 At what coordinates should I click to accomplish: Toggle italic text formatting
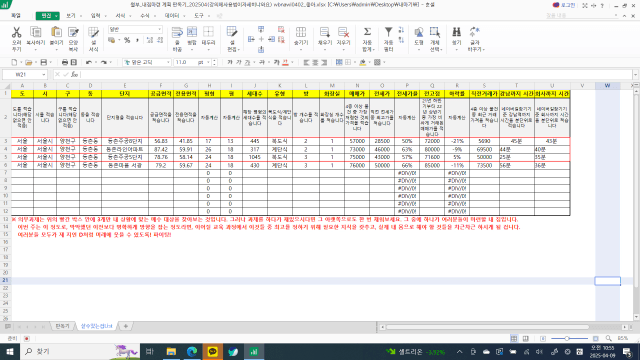tap(239, 62)
